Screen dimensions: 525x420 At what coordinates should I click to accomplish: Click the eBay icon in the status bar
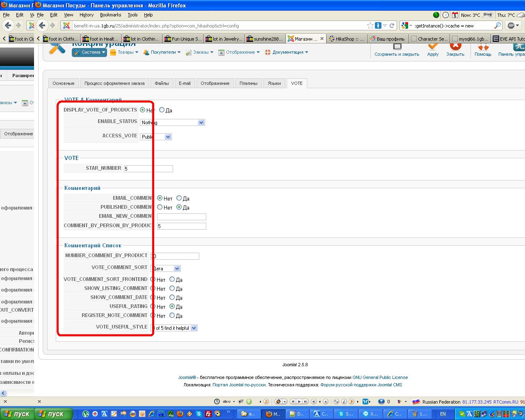coord(227,402)
